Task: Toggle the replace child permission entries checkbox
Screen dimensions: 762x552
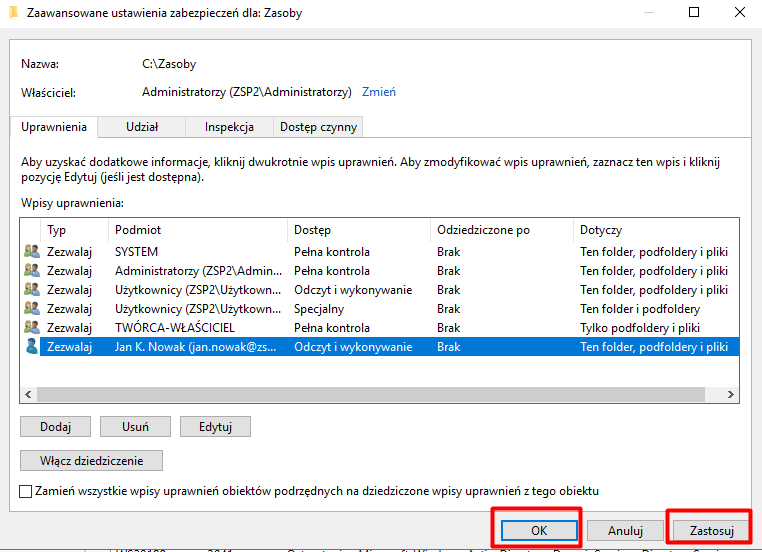Action: (26, 491)
